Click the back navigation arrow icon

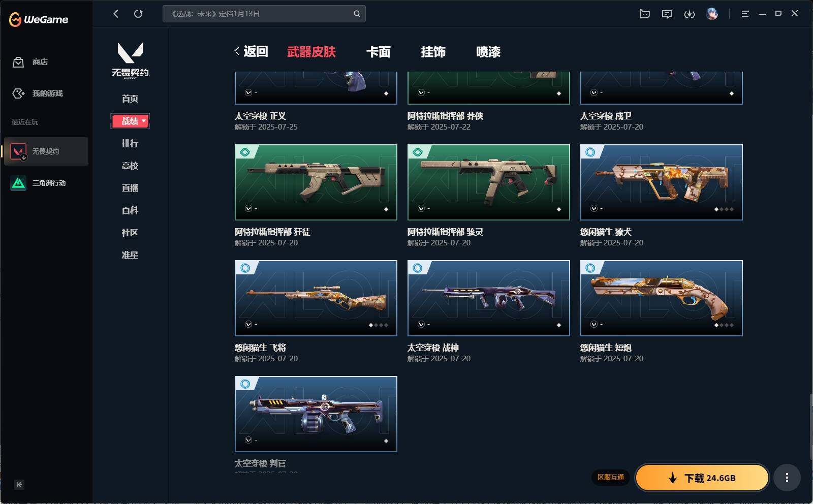pyautogui.click(x=116, y=14)
